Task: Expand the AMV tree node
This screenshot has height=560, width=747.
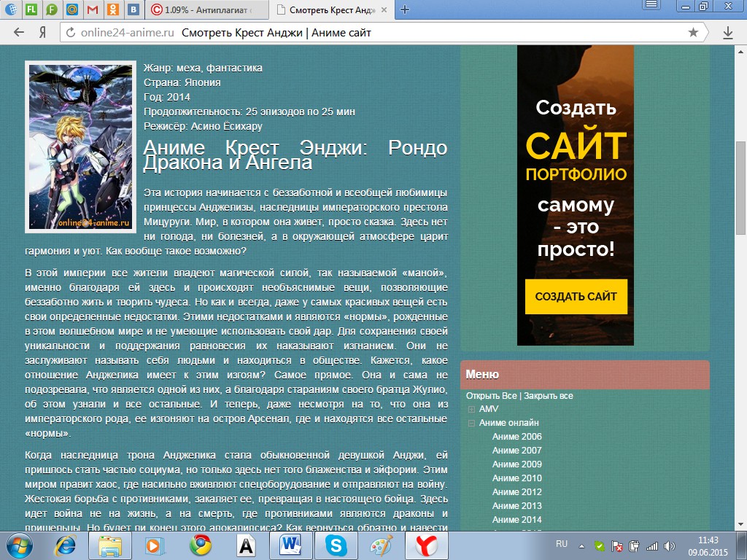Action: [472, 409]
